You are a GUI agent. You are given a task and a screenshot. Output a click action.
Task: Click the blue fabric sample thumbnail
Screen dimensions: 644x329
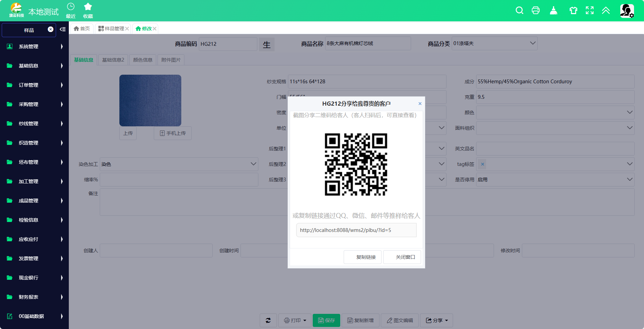pyautogui.click(x=150, y=100)
